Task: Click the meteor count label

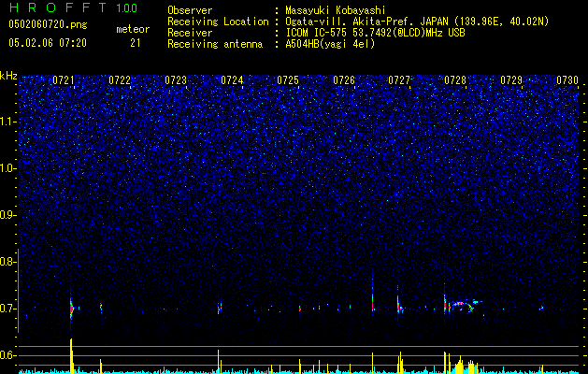Action: [133, 29]
